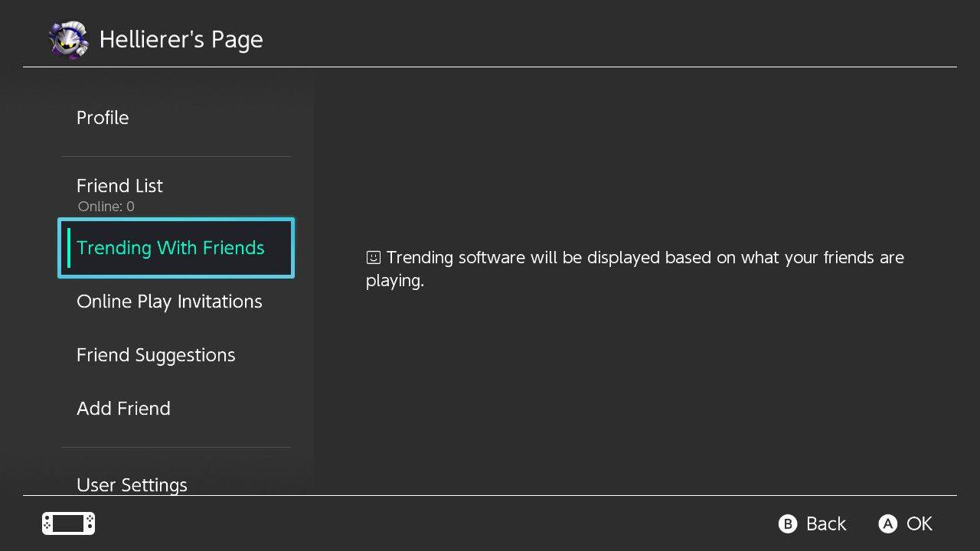Click the Switch console controller icon
The width and height of the screenshot is (980, 551).
point(68,523)
